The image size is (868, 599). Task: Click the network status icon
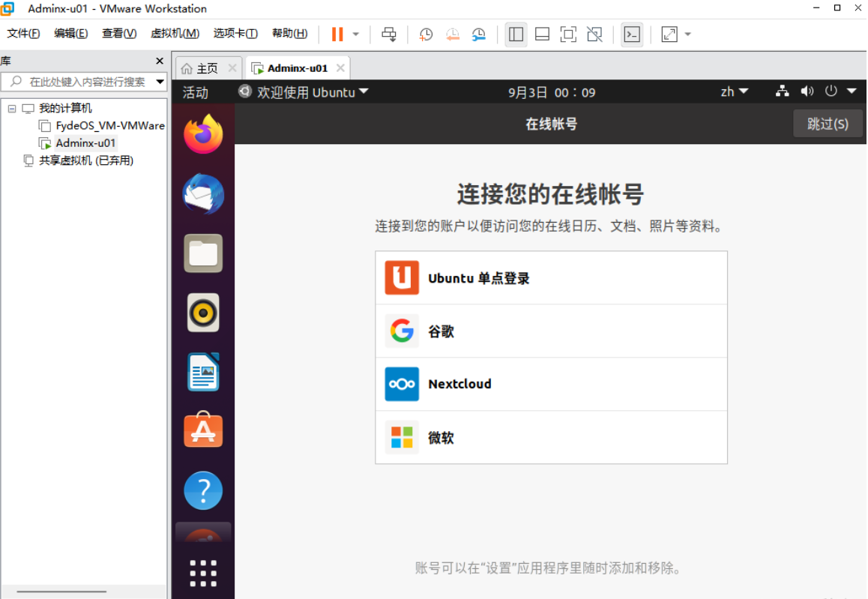783,91
